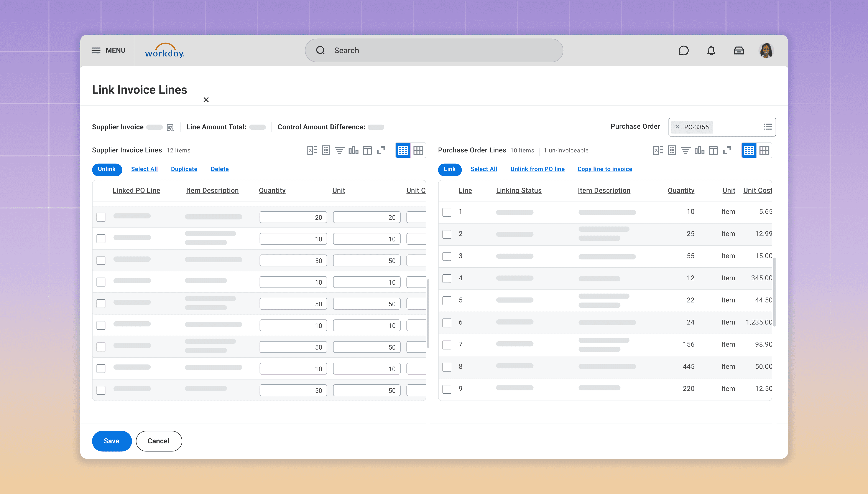The height and width of the screenshot is (494, 868).
Task: Open the user profile avatar menu
Action: coord(766,51)
